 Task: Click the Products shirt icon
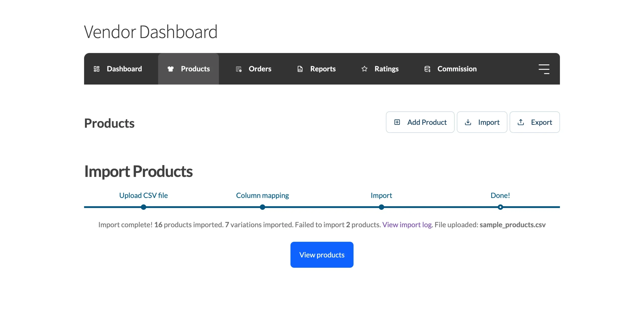(171, 69)
